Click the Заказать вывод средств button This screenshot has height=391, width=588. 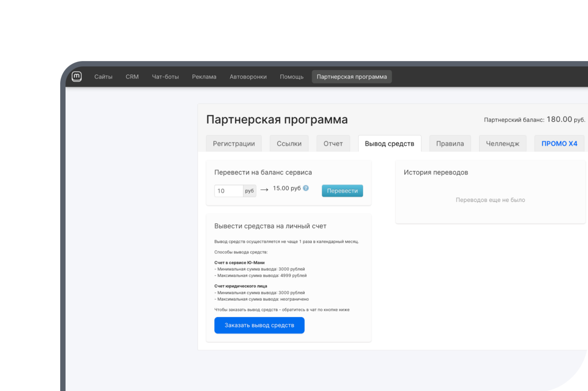[x=259, y=325]
